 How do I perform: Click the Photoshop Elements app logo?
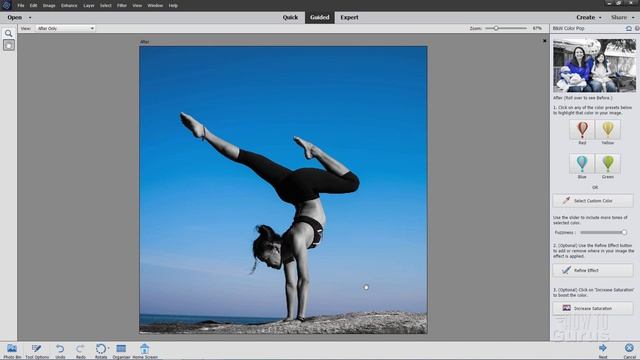6,5
